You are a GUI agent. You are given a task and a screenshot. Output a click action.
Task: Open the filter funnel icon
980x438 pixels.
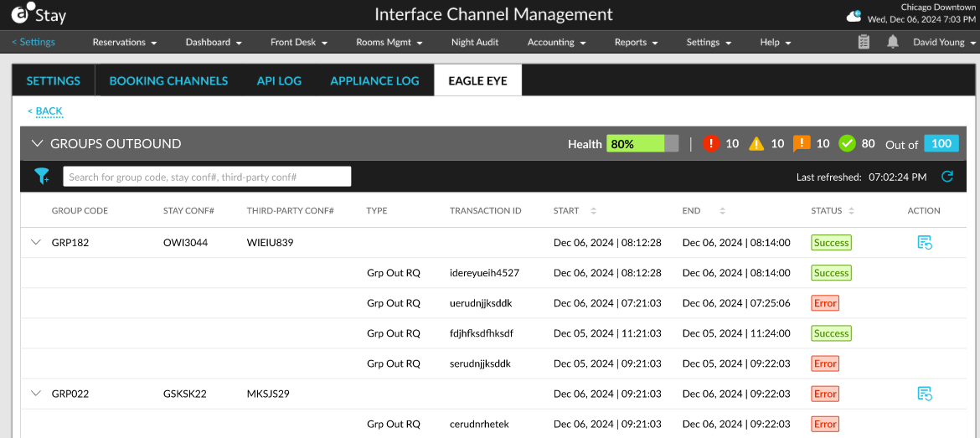click(42, 177)
